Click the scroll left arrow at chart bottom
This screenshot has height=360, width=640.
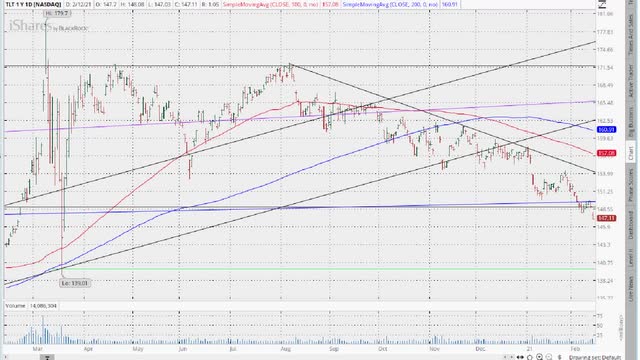[505, 357]
